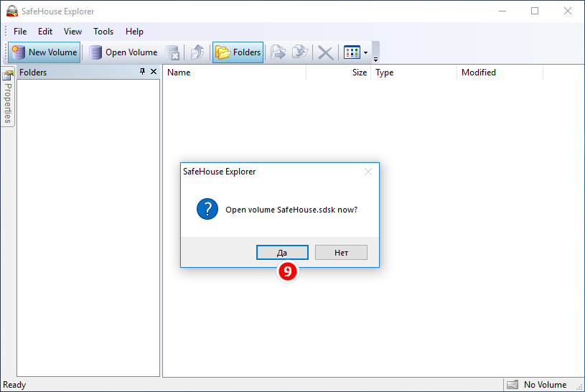Open the View menu
The height and width of the screenshot is (392, 585).
(72, 32)
